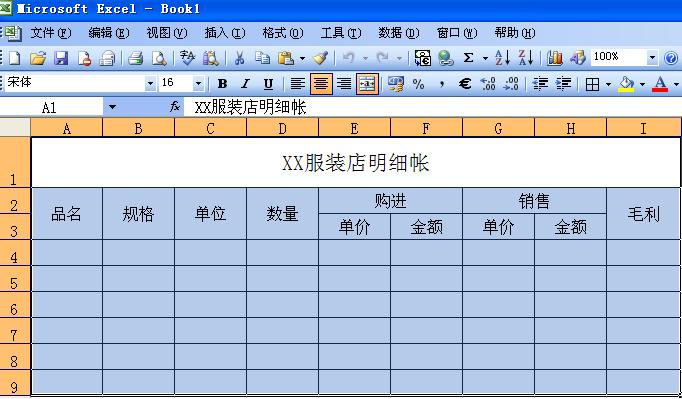Screen dimensions: 682x399
Task: Redo the last undone action
Action: (x=382, y=58)
